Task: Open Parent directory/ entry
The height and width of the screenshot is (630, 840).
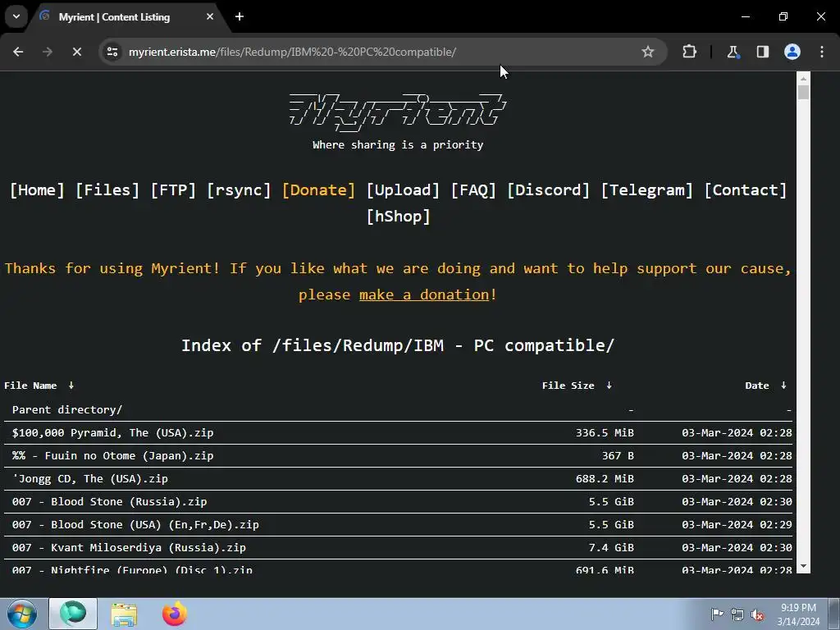Action: [67, 410]
